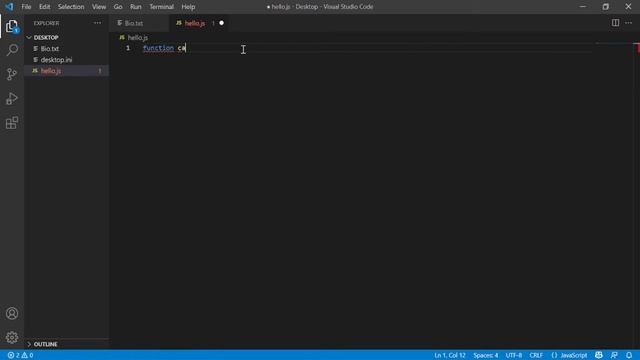Open the Extensions view icon

point(12,123)
